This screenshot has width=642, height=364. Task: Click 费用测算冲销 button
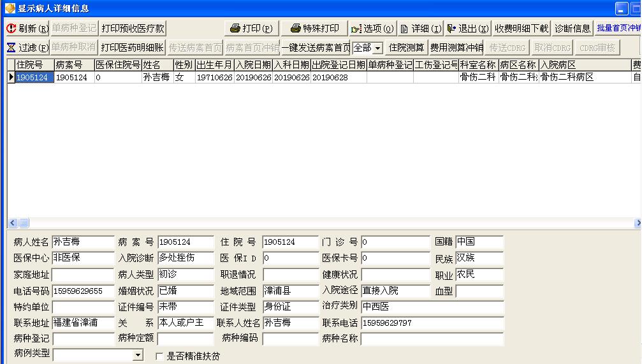[456, 48]
